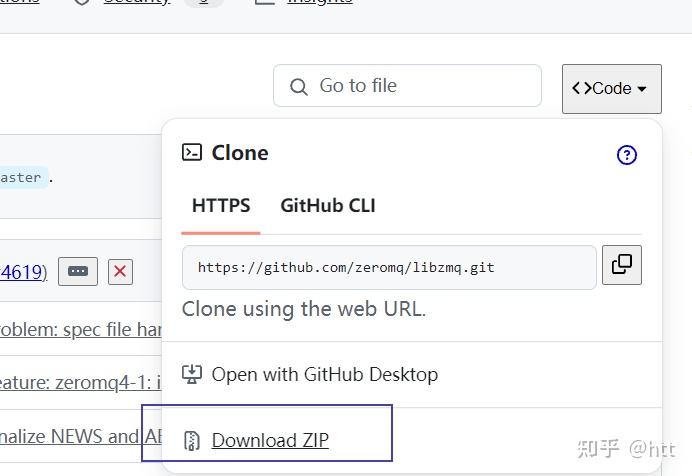Copy the clone URL to clipboard
Image resolution: width=692 pixels, height=476 pixels.
click(621, 265)
